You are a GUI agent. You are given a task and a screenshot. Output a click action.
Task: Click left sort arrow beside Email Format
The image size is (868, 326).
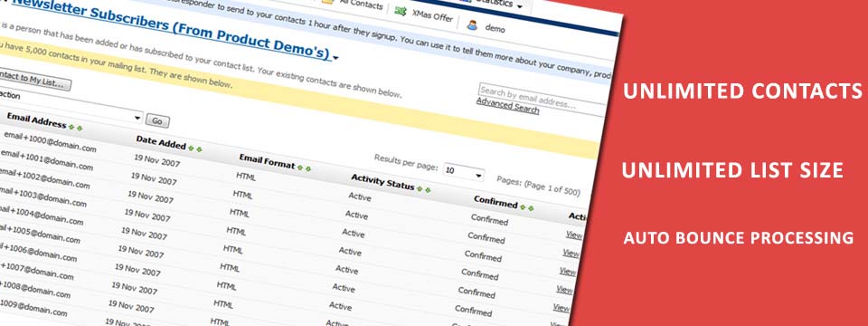pyautogui.click(x=300, y=167)
